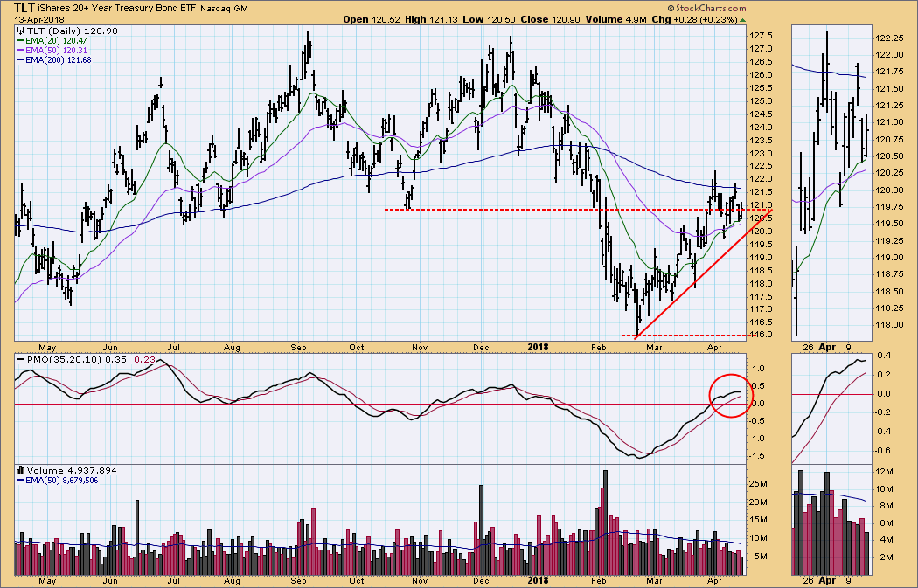The width and height of the screenshot is (918, 588).
Task: Select the EMA(50) 120.31 legend entry
Action: click(x=56, y=51)
